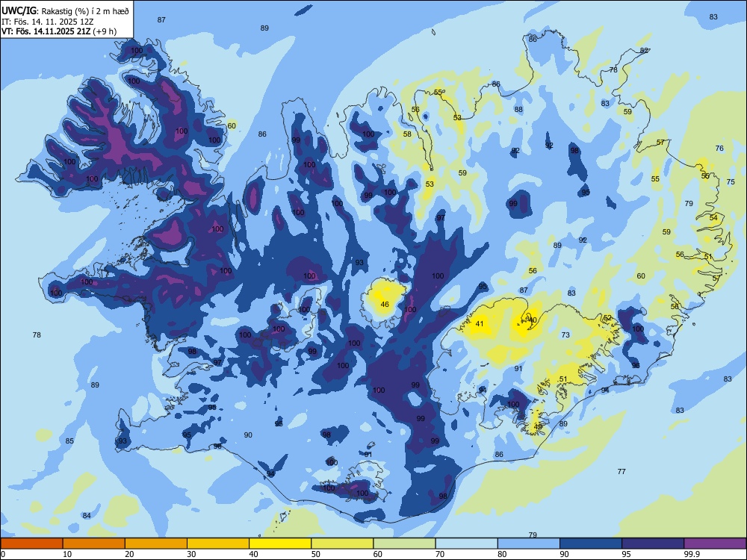Click the pale blue 70–80 legend swatch

coord(467,544)
